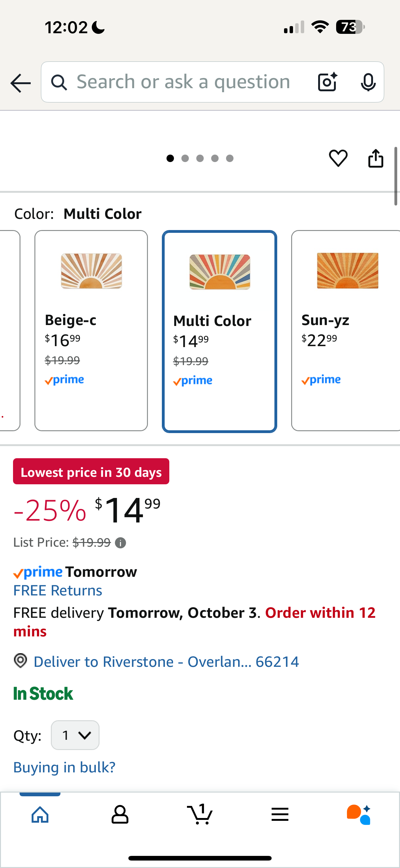Screen dimensions: 400x868
Task: Tap the back arrow icon
Action: 20,83
